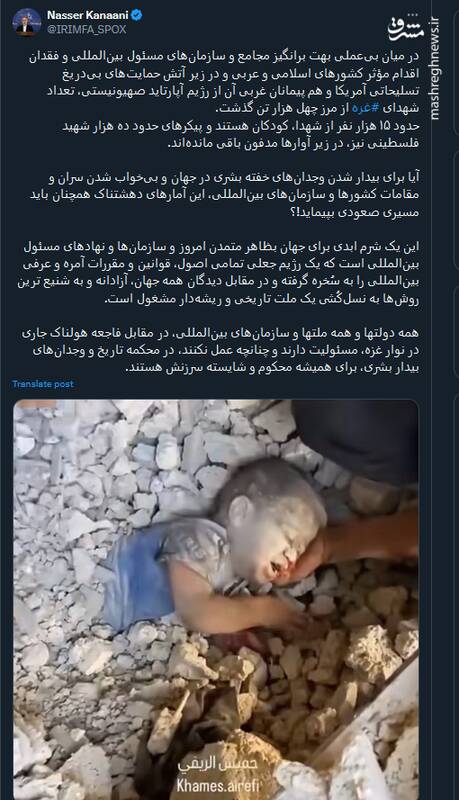Select the third paragraph about eternal shame

click(218, 272)
